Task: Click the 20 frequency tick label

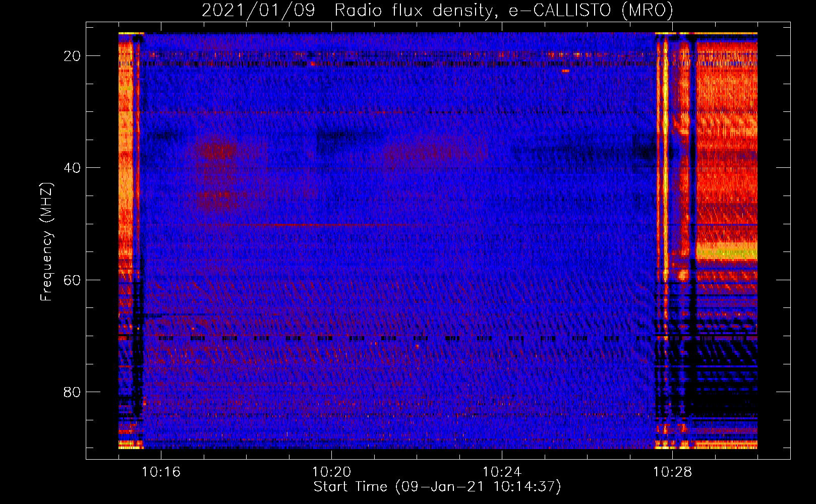Action: click(72, 56)
